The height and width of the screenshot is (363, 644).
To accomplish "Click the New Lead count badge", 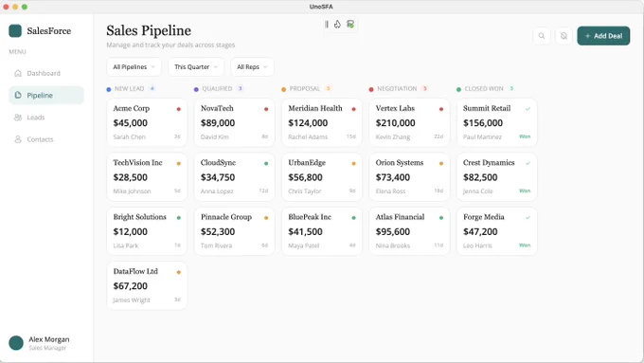I will coord(152,88).
